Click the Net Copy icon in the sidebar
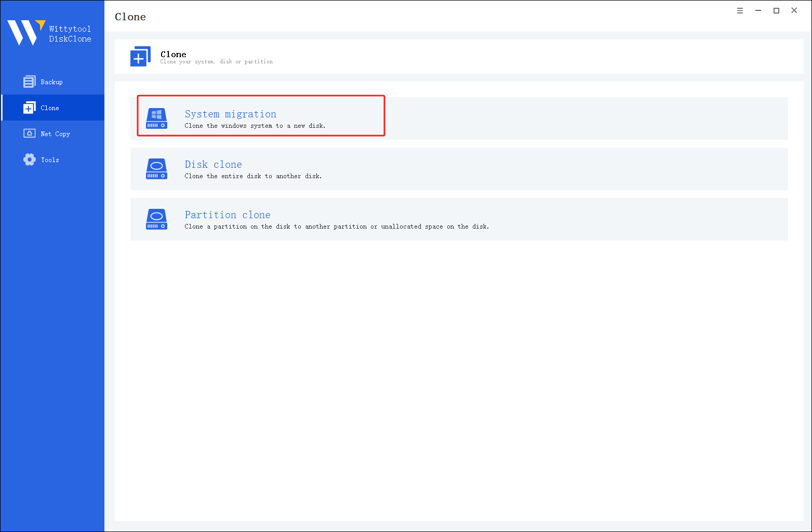 tap(30, 134)
